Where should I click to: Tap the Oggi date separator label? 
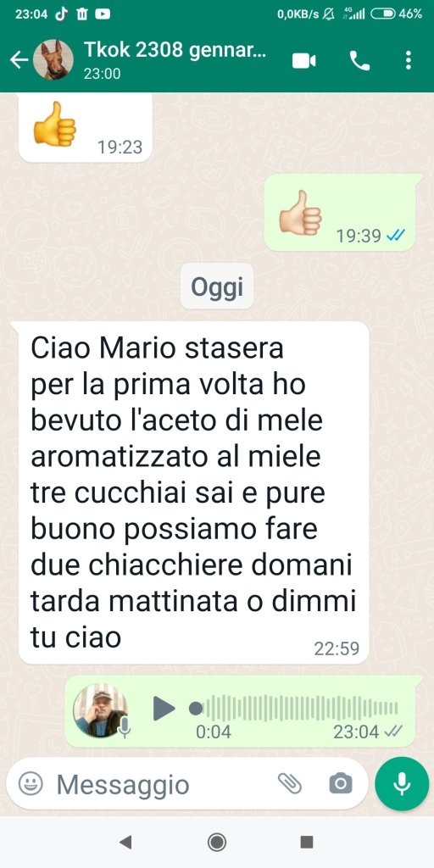(x=217, y=287)
